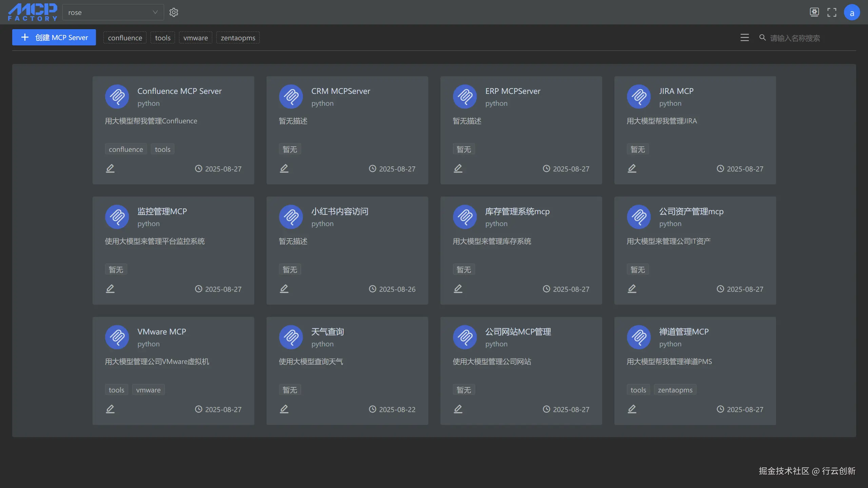The width and height of the screenshot is (868, 488).
Task: Click the 禅道管理MCP server logo icon
Action: 638,337
